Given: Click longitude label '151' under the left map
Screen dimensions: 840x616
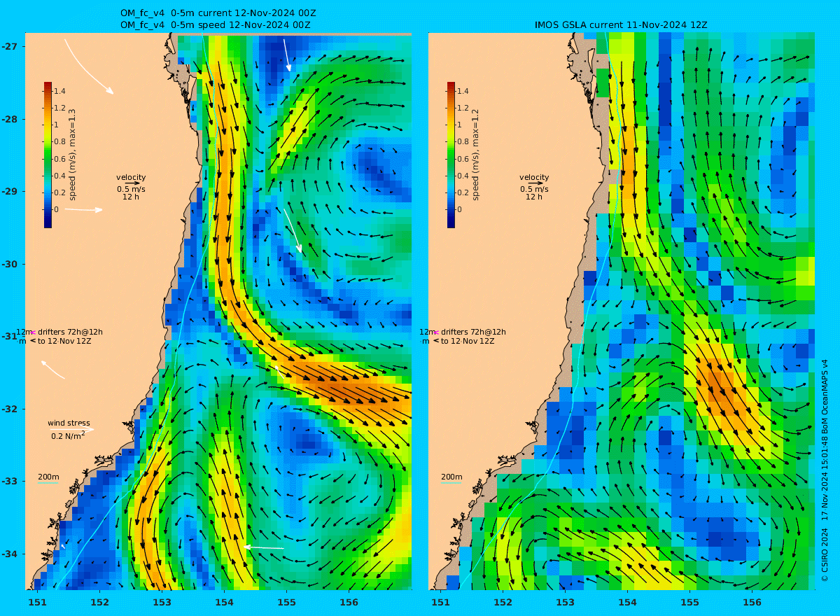Looking at the screenshot, I should 37,602.
